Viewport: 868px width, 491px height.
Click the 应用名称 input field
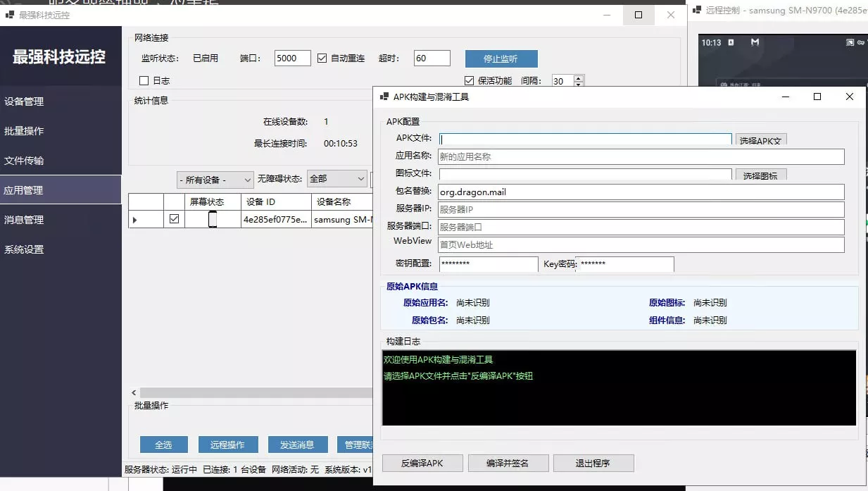point(641,156)
